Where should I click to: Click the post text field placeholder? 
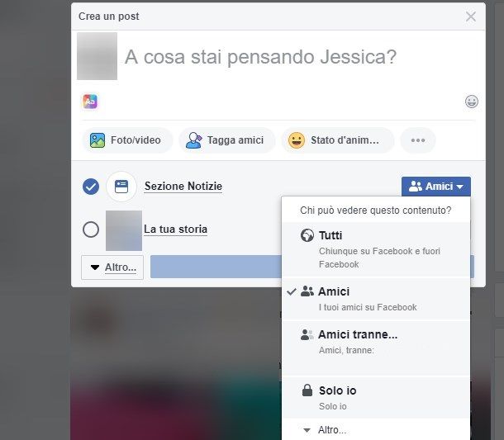(x=260, y=57)
